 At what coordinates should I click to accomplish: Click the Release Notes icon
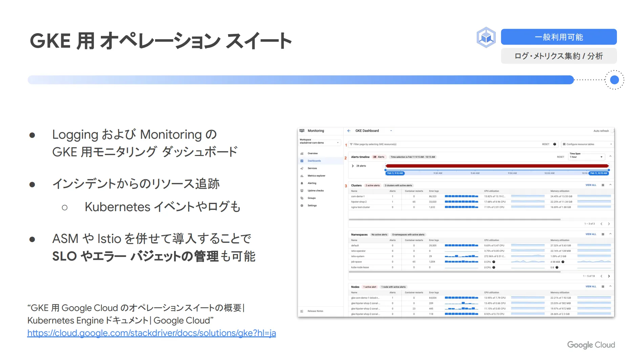click(x=302, y=311)
